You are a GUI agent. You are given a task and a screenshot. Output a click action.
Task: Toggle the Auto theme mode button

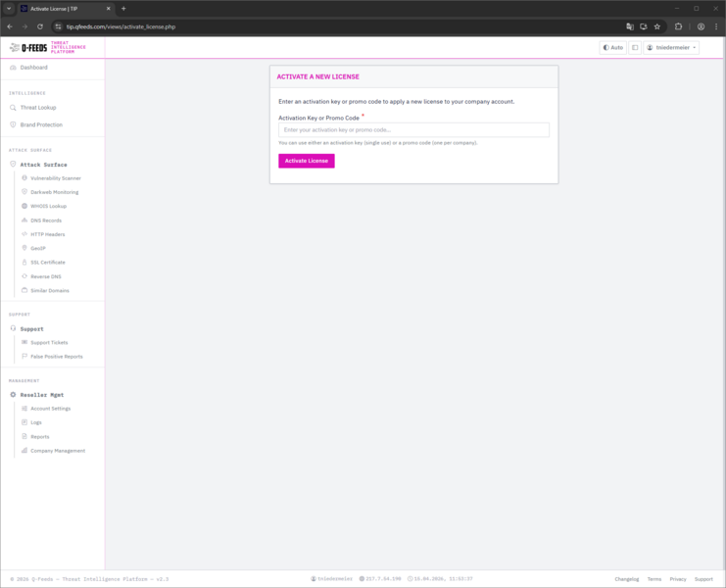click(612, 47)
